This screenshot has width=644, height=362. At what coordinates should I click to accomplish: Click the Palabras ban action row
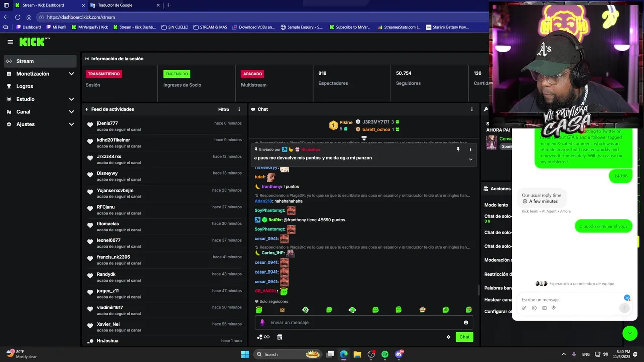tap(498, 288)
